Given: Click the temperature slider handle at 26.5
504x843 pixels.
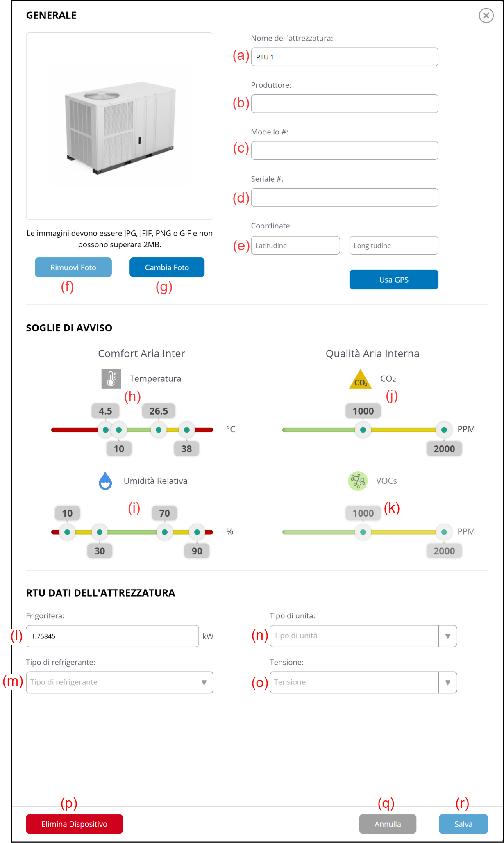Looking at the screenshot, I should (x=159, y=430).
